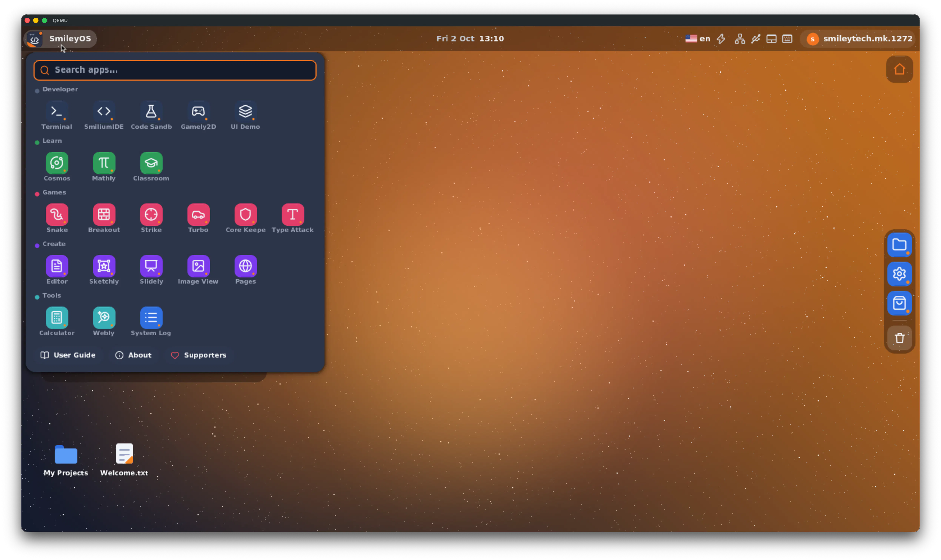Click the Search apps field
The width and height of the screenshot is (941, 560).
175,70
